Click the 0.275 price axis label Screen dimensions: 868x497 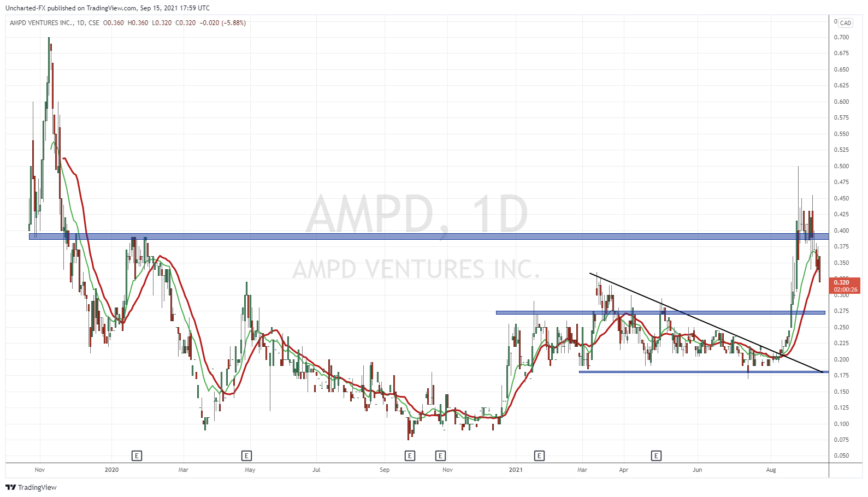(841, 311)
